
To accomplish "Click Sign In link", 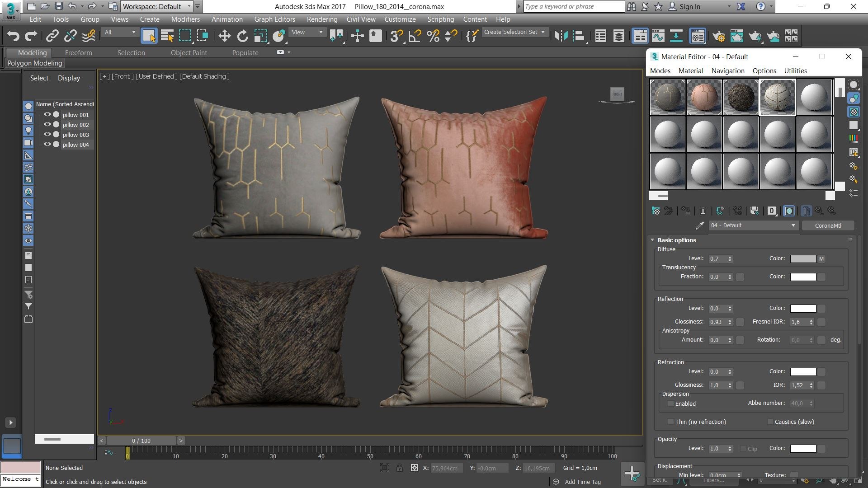I will tap(689, 6).
